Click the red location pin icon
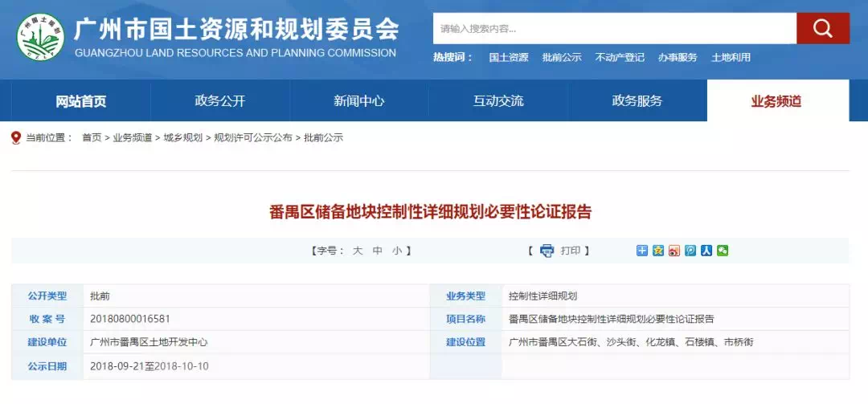Image resolution: width=868 pixels, height=404 pixels. click(x=15, y=138)
